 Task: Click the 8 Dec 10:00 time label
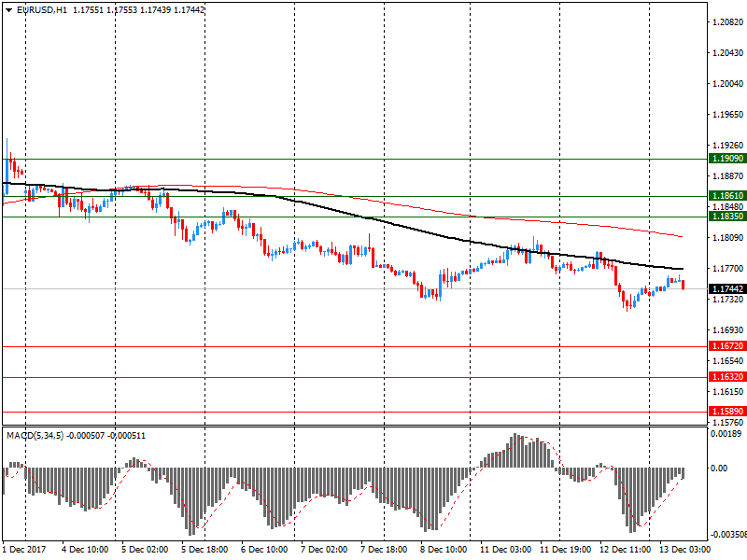(x=444, y=551)
